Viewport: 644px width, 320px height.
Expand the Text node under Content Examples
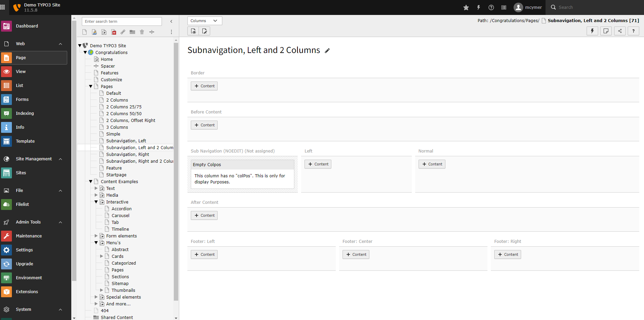tap(96, 188)
